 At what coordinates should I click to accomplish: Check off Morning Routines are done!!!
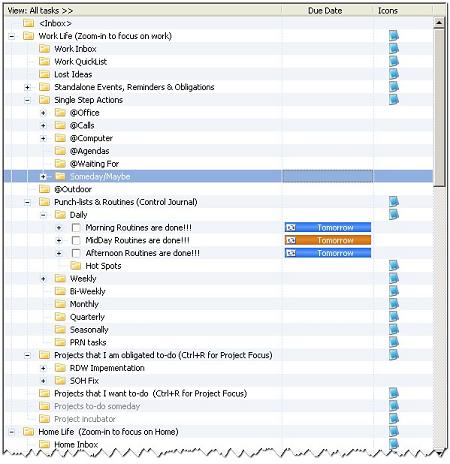[x=76, y=228]
